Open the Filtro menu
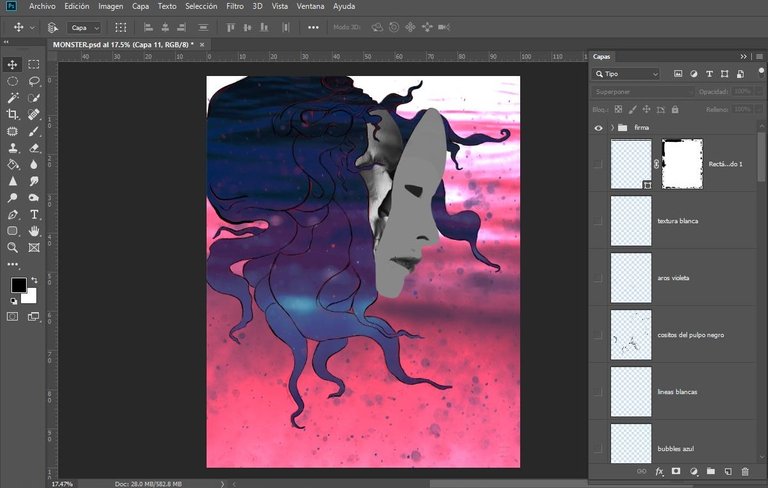Image resolution: width=768 pixels, height=488 pixels. (x=235, y=6)
